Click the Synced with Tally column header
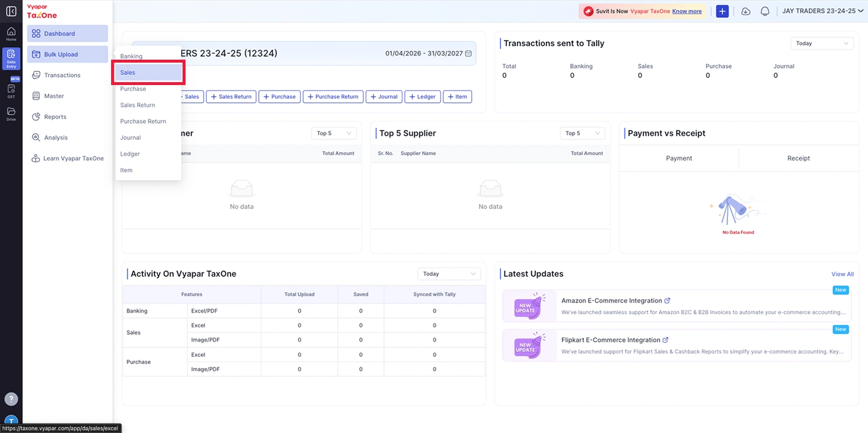Screen dimensions: 868x433 coord(434,294)
